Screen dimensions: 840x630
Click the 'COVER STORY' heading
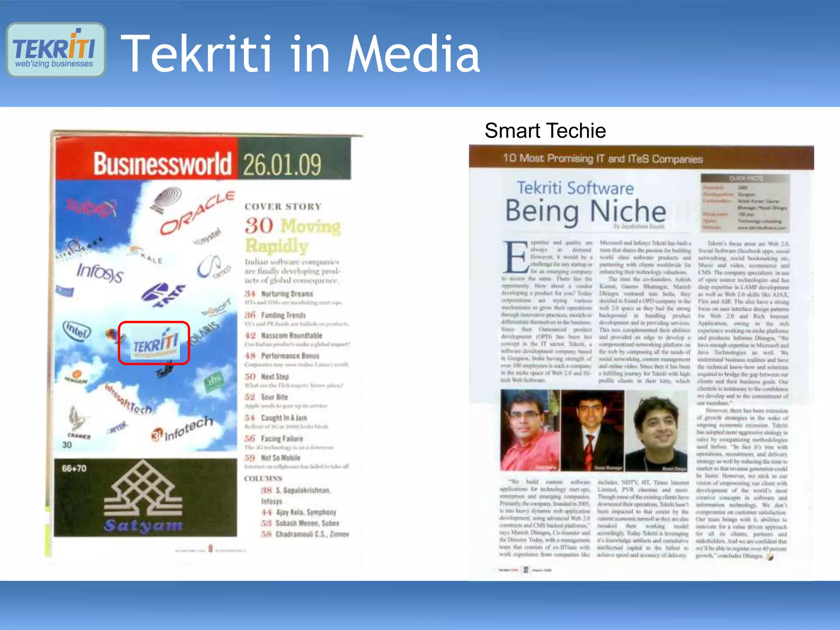[x=283, y=206]
